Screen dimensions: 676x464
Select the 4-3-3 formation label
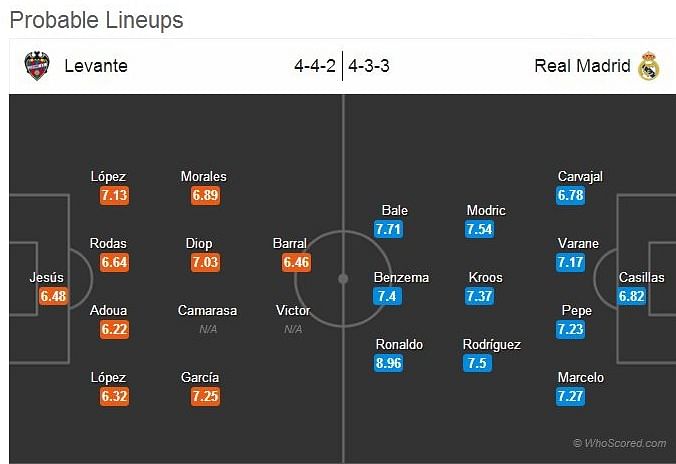[369, 66]
